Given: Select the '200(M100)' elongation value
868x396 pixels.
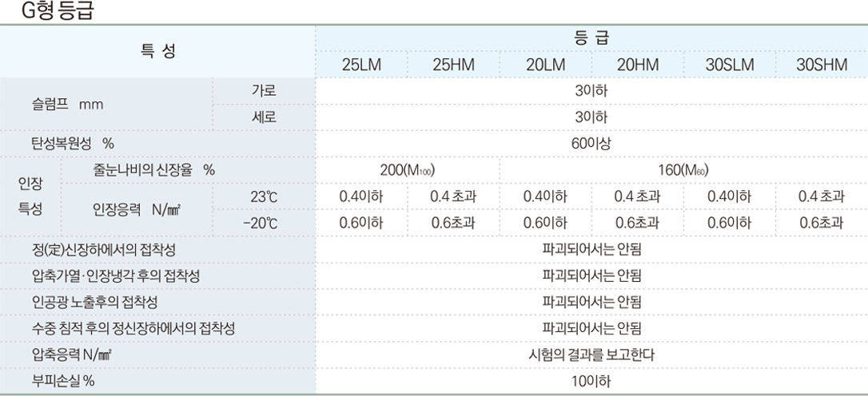Looking at the screenshot, I should click(407, 170).
